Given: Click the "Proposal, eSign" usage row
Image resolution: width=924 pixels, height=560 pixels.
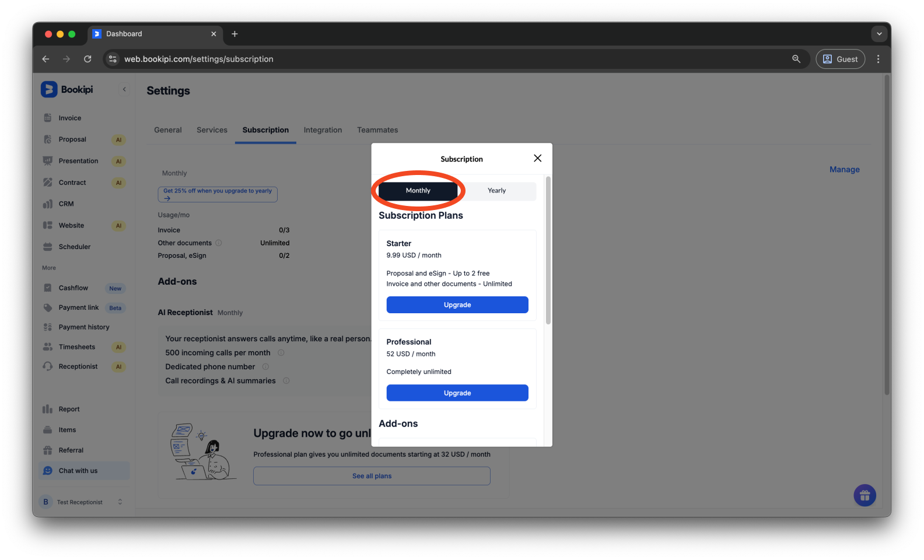Looking at the screenshot, I should pyautogui.click(x=223, y=256).
